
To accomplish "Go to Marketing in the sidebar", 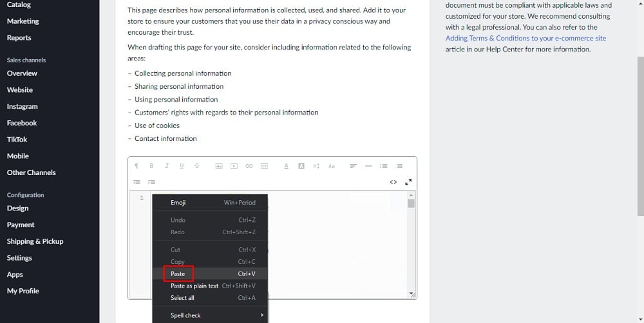I will [23, 21].
